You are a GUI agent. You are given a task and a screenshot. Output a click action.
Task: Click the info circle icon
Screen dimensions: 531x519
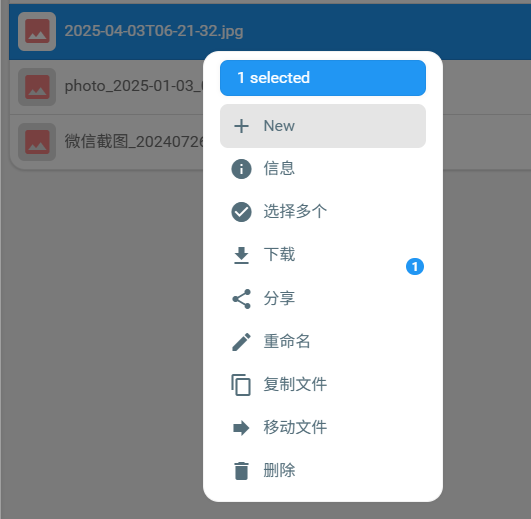coord(241,169)
